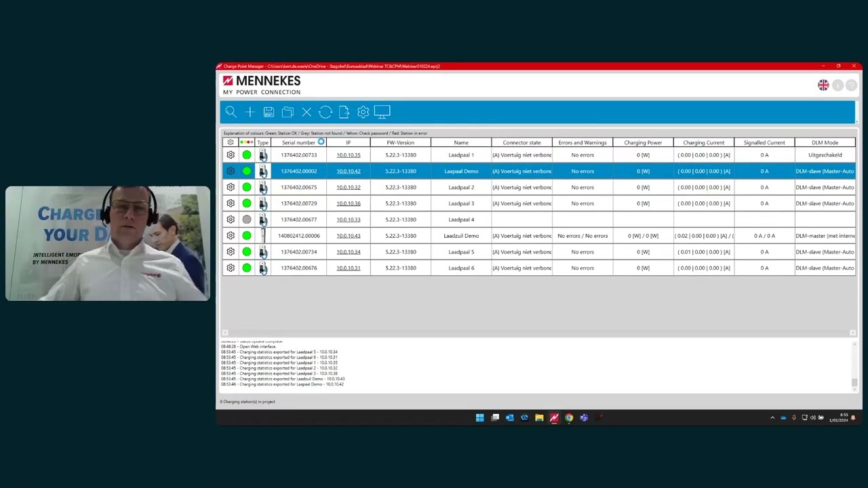The image size is (868, 488).
Task: Open IP link 10.0.10.42
Action: pos(349,171)
